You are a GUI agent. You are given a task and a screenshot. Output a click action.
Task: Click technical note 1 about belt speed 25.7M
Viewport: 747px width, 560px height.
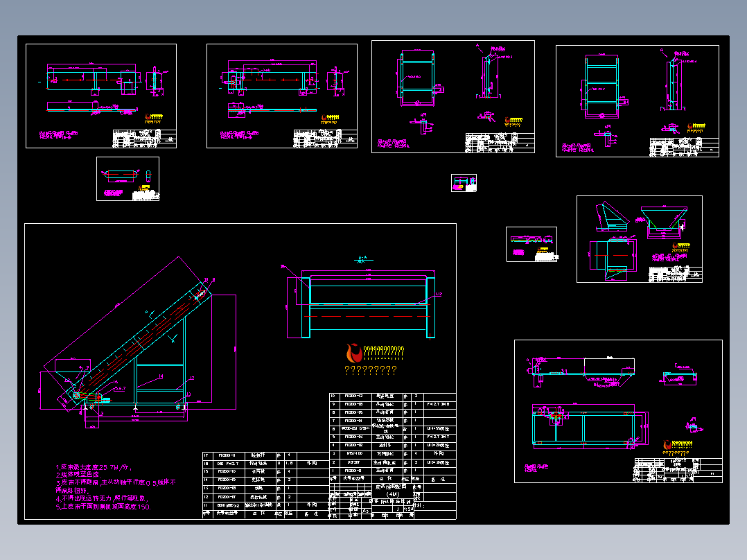click(x=94, y=468)
